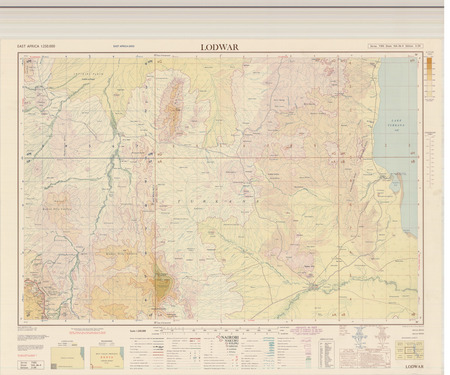450x375 pixels.
Task: Open the boundaries inset map showing KENYA
Action: [x=107, y=358]
